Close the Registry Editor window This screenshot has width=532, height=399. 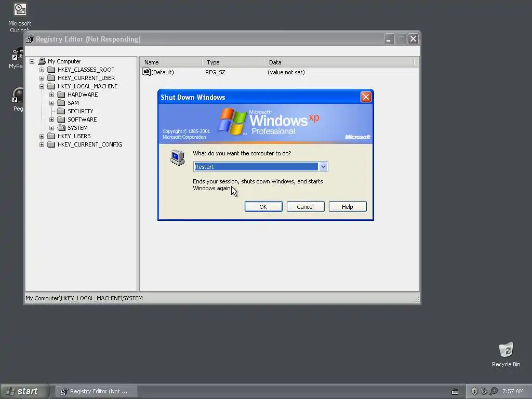pyautogui.click(x=413, y=39)
